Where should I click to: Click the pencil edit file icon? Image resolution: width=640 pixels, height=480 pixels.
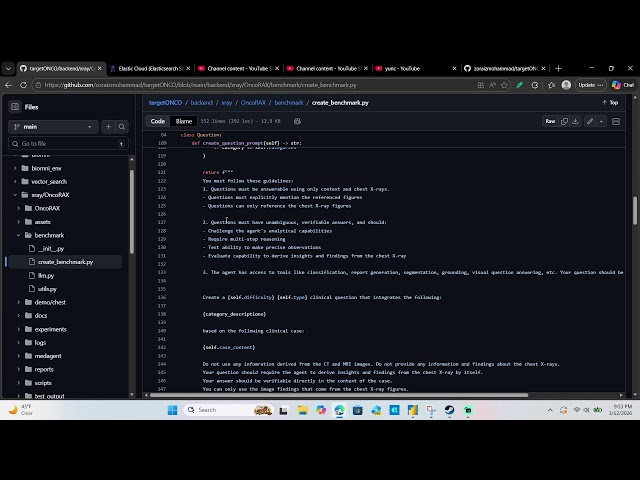[590, 121]
